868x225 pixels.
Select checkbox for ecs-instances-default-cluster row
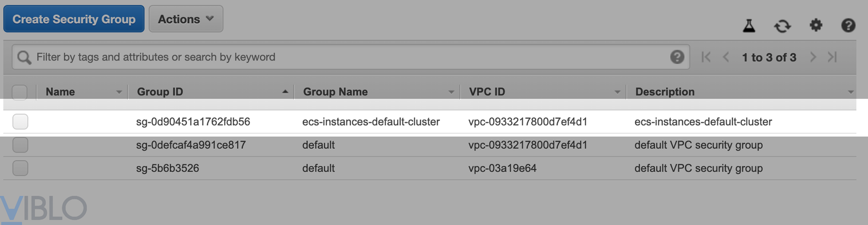[x=20, y=121]
